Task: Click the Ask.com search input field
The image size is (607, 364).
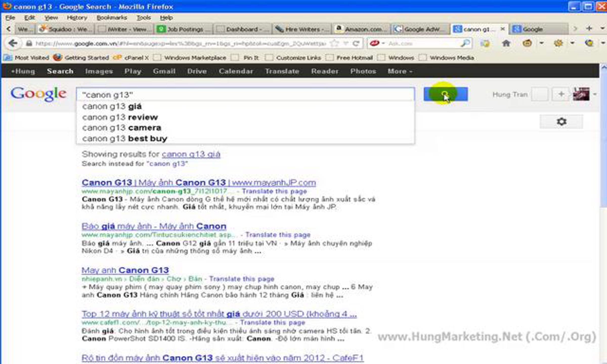Action: pyautogui.click(x=422, y=43)
